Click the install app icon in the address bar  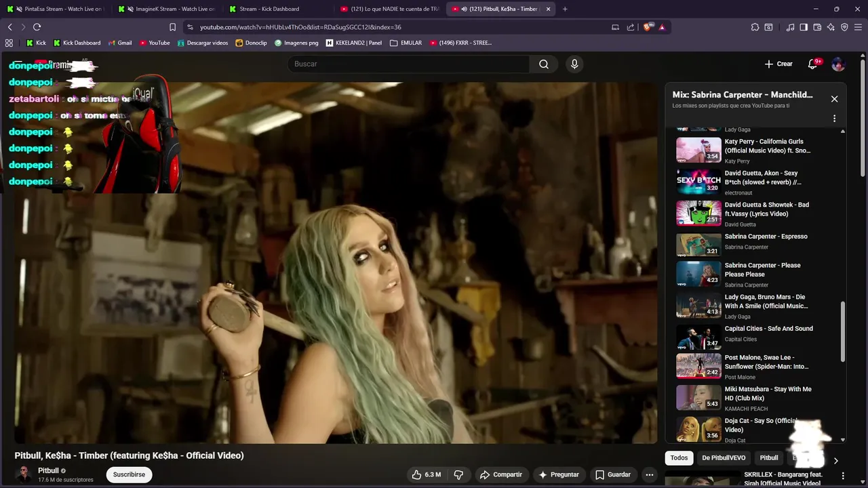(x=615, y=27)
